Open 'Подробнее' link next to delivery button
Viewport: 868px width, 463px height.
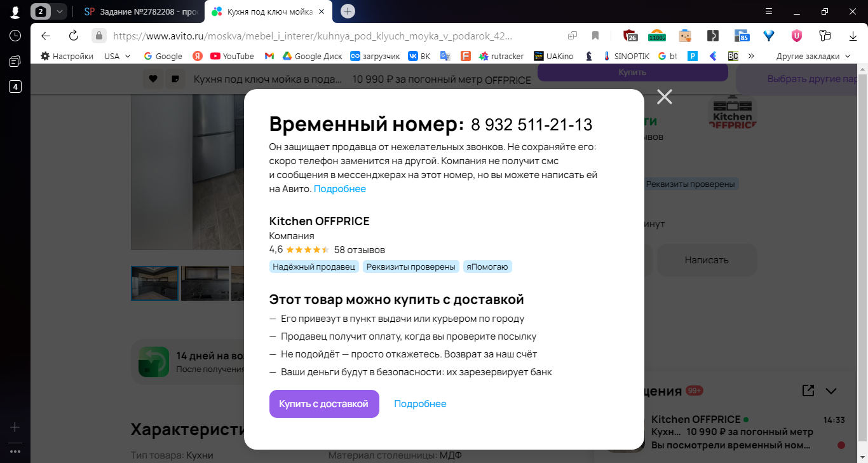coord(420,404)
